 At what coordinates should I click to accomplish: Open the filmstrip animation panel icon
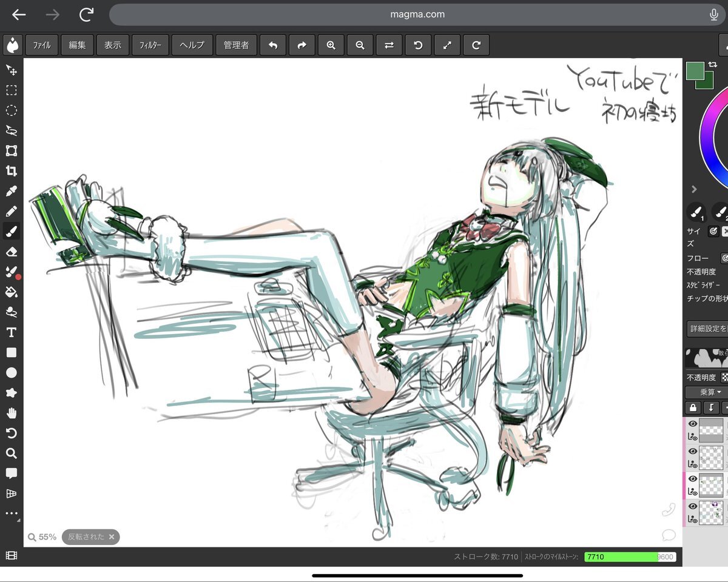(11, 555)
